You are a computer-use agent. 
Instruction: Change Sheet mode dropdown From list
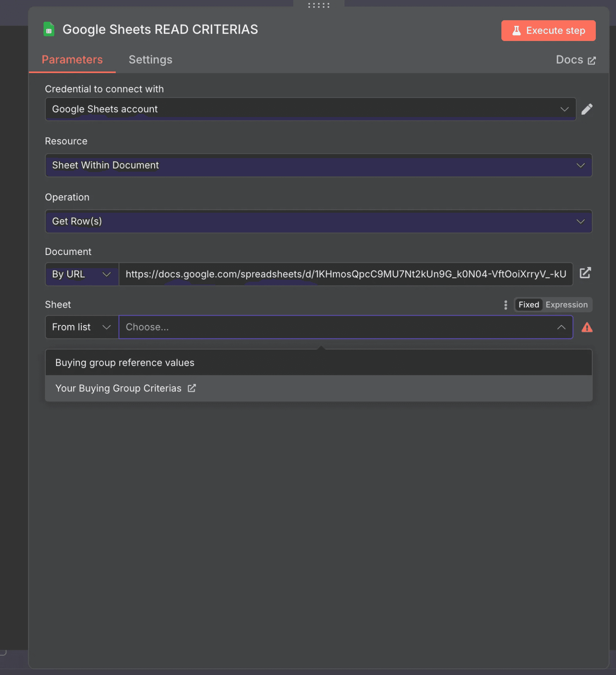click(82, 327)
